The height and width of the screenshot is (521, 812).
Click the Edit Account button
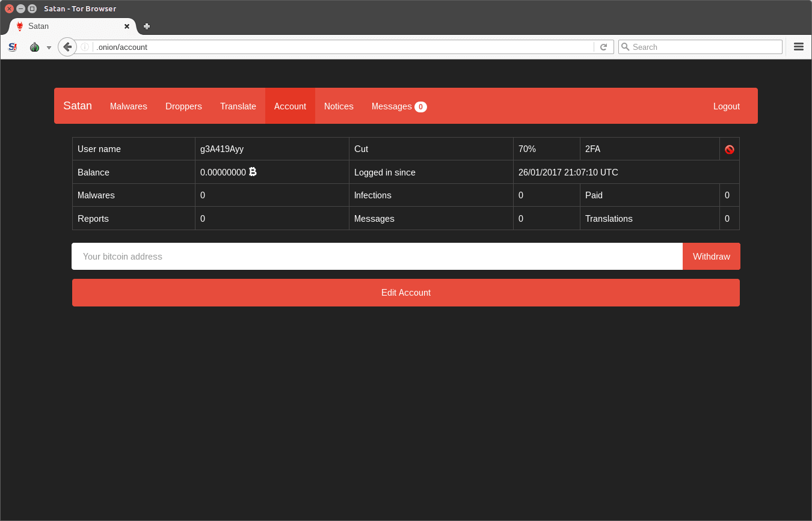tap(406, 293)
